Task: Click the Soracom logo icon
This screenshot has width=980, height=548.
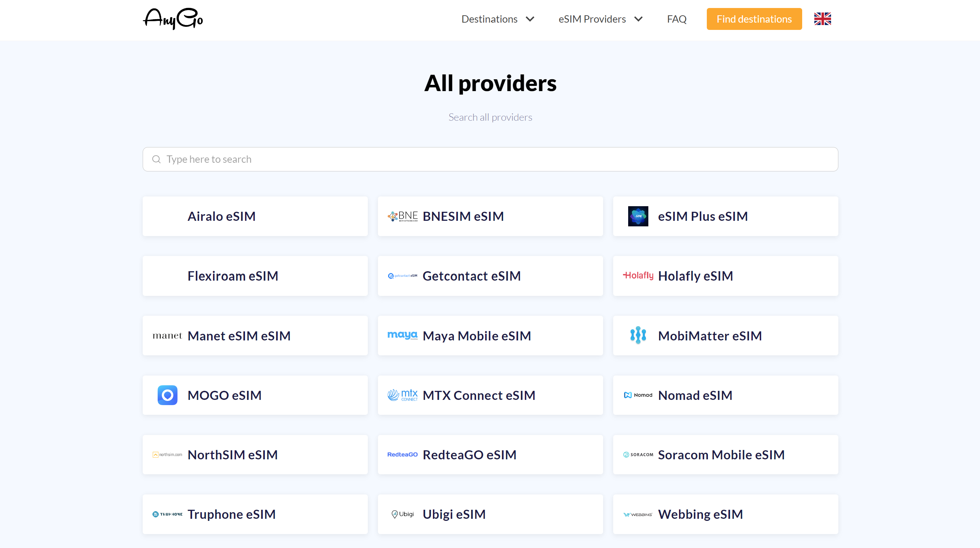Action: 638,454
